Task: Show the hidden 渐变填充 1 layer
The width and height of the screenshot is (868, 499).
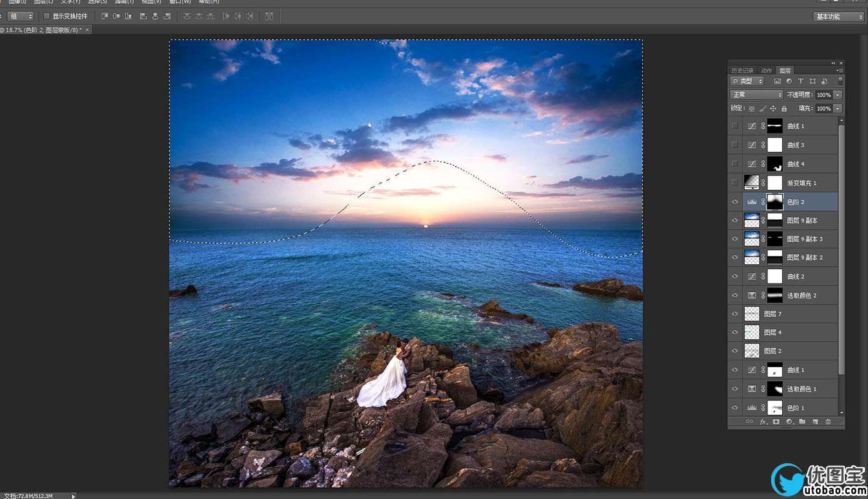Action: click(x=735, y=182)
